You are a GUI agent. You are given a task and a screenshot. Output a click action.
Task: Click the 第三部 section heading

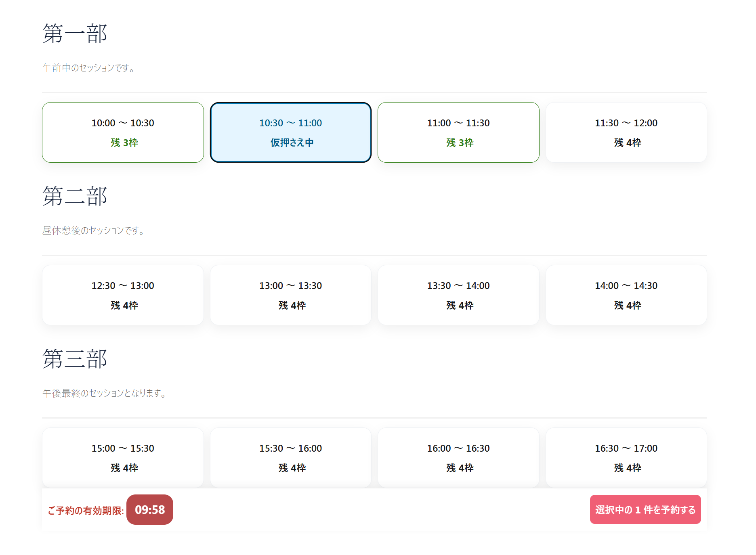(75, 359)
